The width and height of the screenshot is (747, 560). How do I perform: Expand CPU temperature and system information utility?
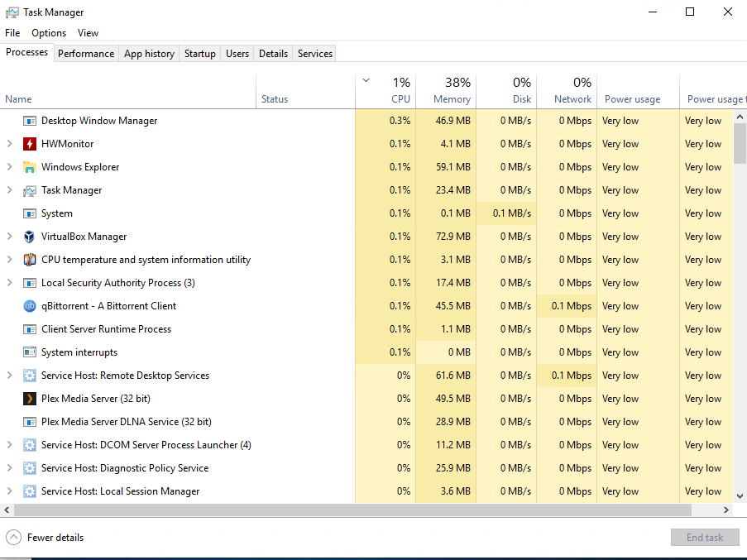coord(10,260)
